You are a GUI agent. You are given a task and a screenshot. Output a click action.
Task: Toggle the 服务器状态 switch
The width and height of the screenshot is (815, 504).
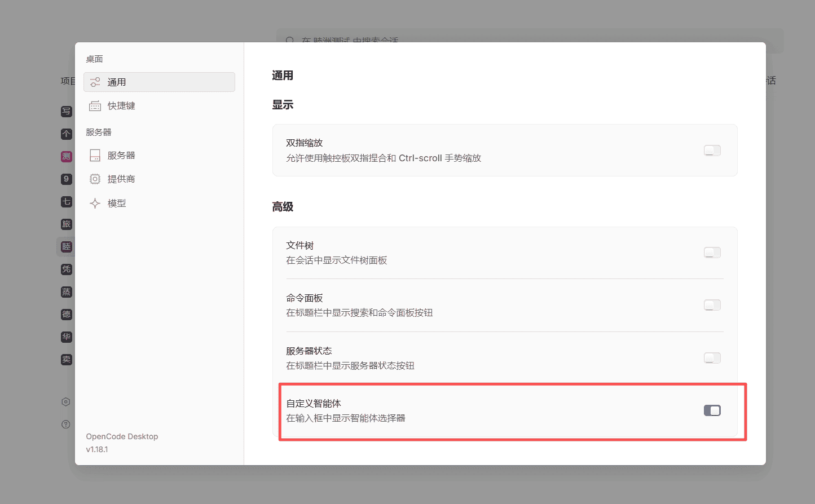coord(712,358)
